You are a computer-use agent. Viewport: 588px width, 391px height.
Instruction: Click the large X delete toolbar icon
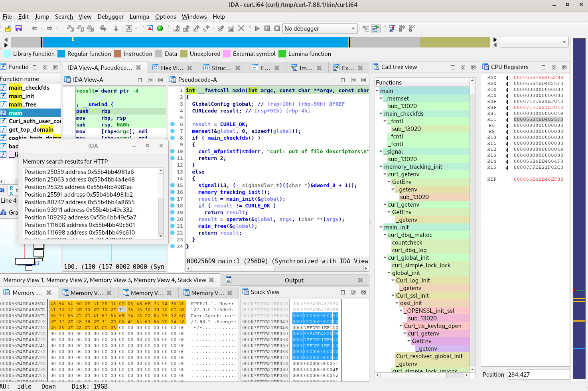tap(241, 28)
